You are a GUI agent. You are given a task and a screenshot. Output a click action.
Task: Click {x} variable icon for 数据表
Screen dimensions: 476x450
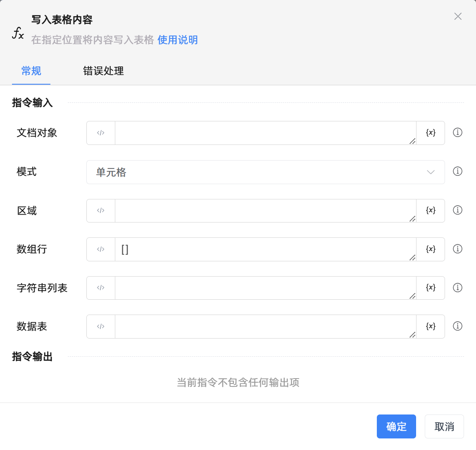click(x=431, y=327)
